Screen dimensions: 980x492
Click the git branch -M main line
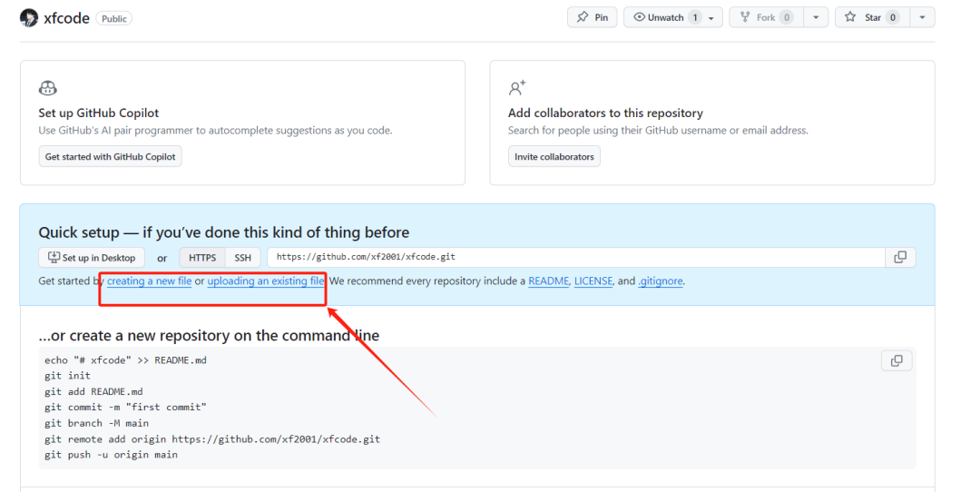coord(97,423)
